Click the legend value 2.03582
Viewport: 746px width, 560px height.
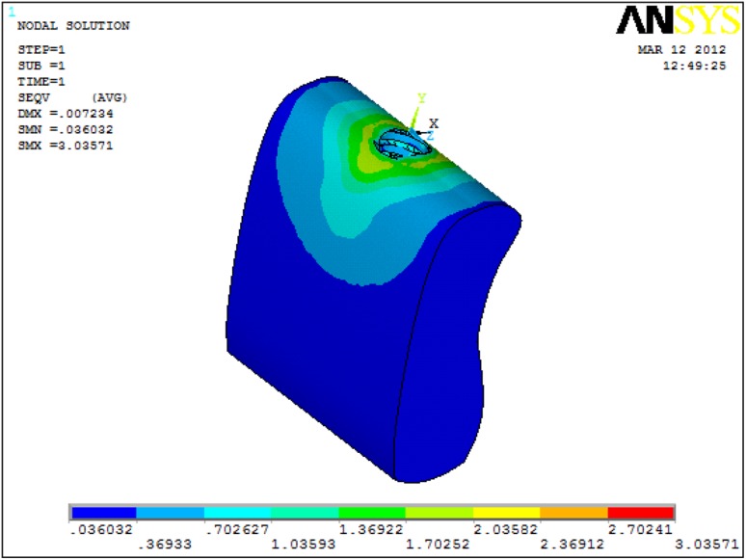(506, 529)
